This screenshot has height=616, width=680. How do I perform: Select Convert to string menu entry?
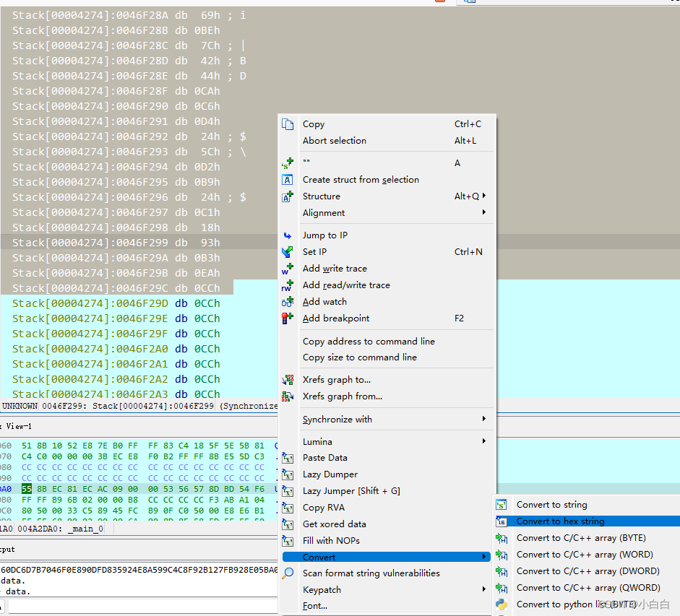[551, 504]
